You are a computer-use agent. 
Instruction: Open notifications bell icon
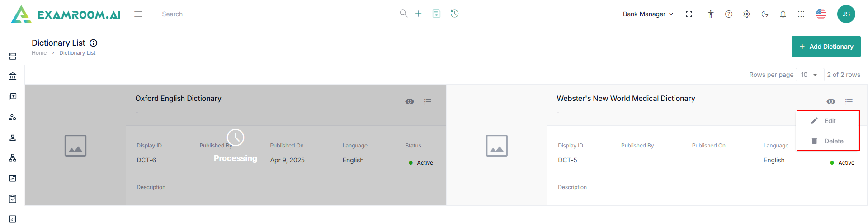783,14
